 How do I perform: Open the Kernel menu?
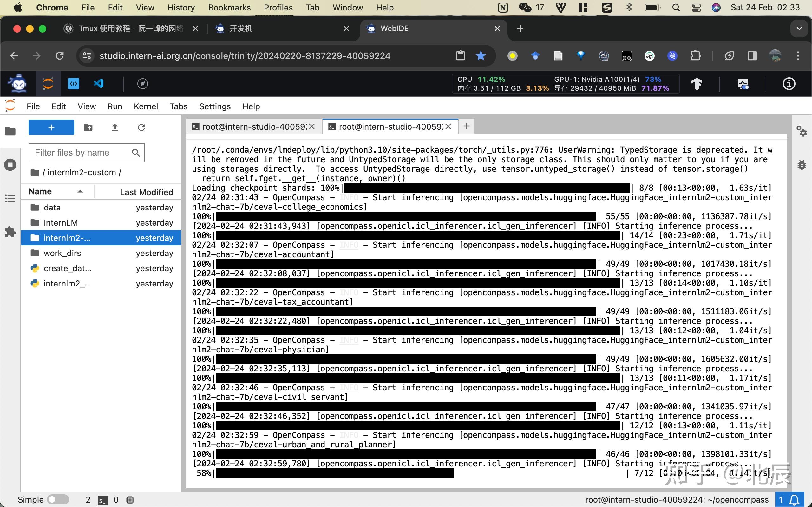146,106
